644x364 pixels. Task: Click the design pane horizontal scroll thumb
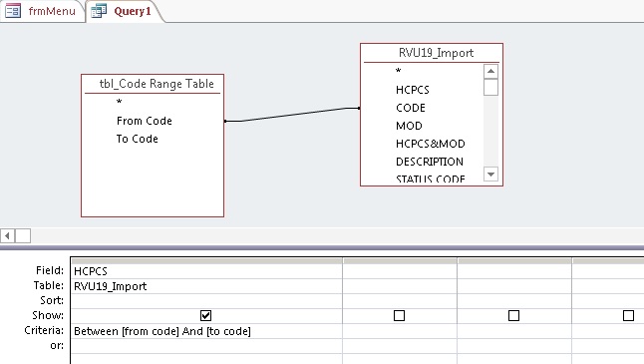tap(23, 235)
